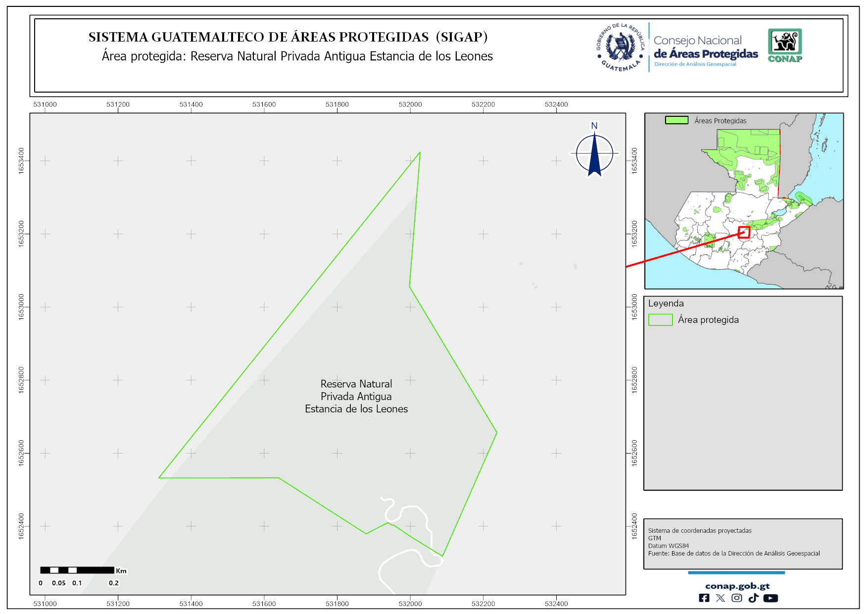Image resolution: width=868 pixels, height=614 pixels.
Task: Click the green Área protegida legend swatch
Action: coord(660,320)
